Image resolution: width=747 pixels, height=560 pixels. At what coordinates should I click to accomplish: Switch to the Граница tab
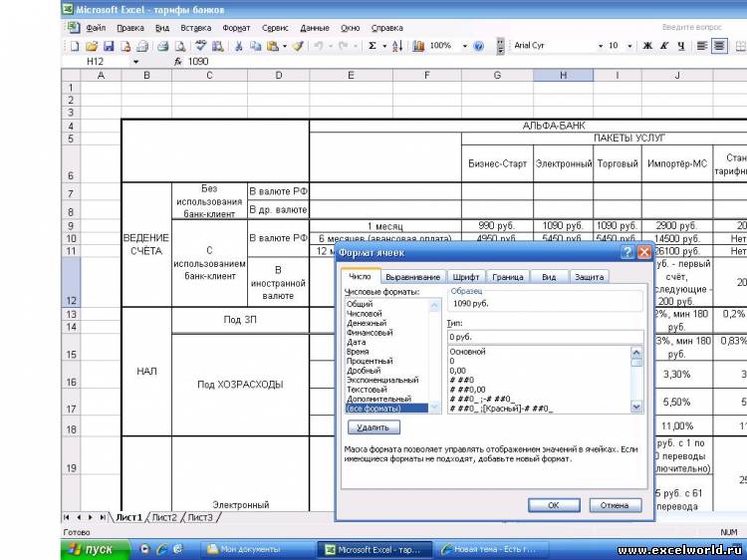coord(507,277)
